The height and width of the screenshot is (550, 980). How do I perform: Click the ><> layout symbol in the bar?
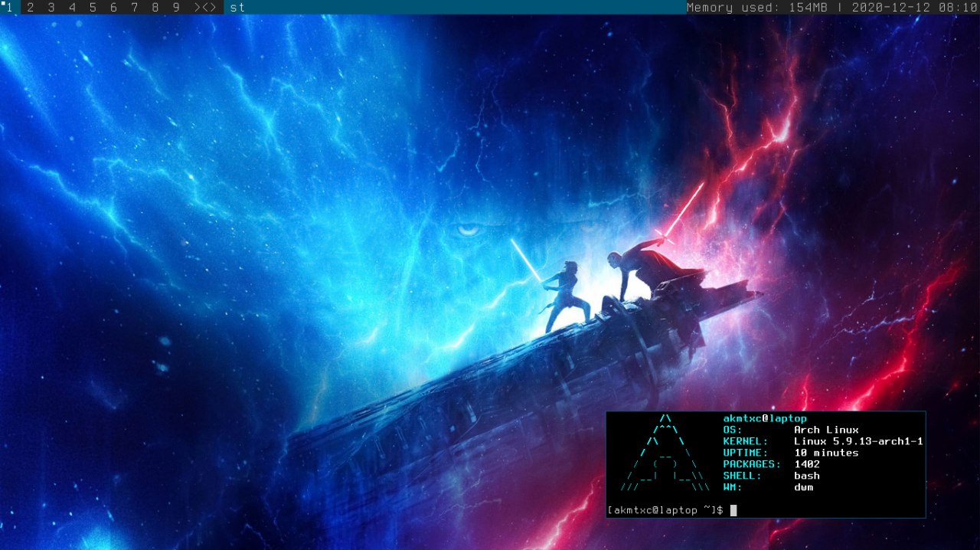tap(205, 8)
